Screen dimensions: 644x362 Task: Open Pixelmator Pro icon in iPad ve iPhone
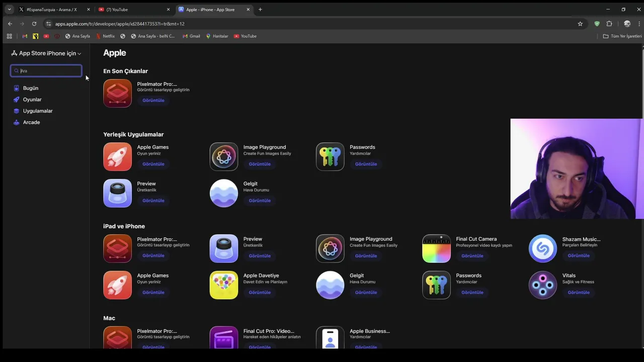[x=117, y=248]
